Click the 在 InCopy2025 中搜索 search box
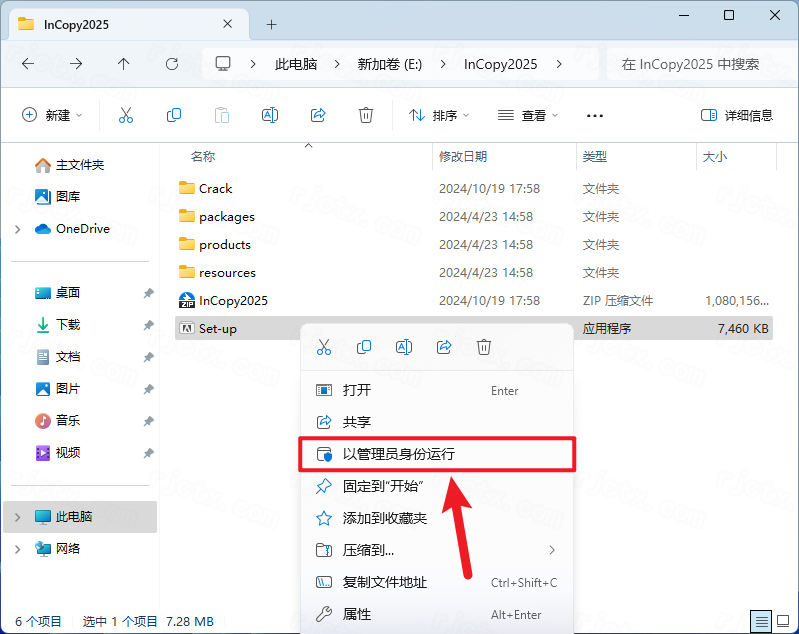The height and width of the screenshot is (634, 799). click(x=695, y=64)
